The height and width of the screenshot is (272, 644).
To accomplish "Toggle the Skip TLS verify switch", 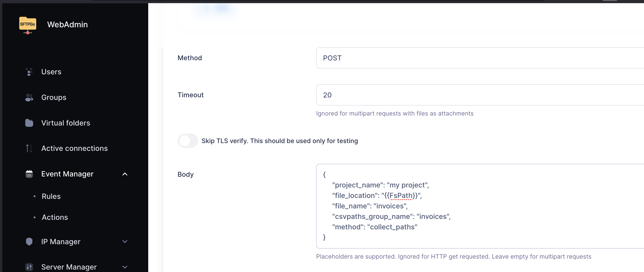I will coord(187,141).
